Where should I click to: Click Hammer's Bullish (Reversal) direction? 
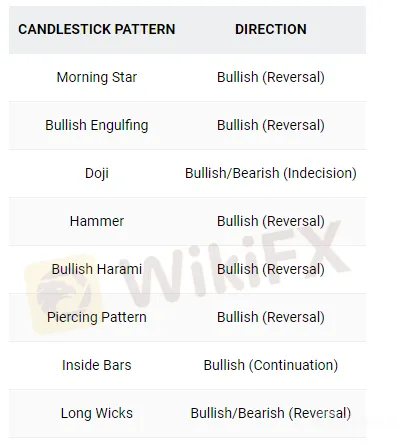click(x=271, y=221)
